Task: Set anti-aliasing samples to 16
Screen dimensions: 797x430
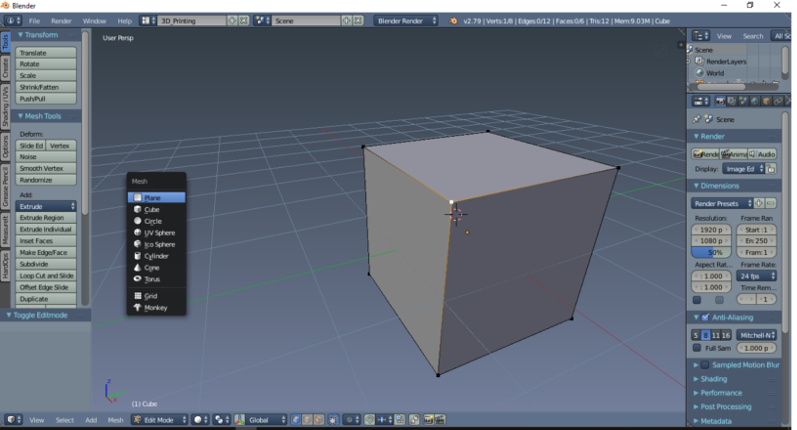Action: point(726,335)
